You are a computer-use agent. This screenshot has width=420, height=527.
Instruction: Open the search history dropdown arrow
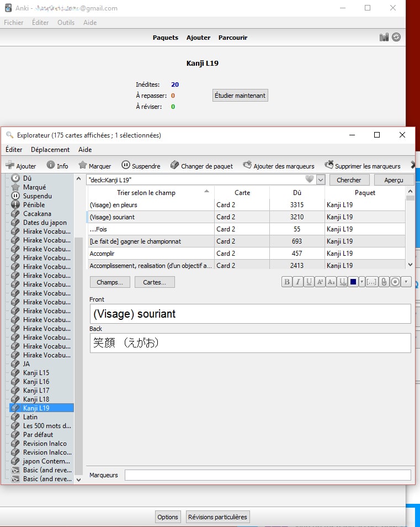pos(320,180)
